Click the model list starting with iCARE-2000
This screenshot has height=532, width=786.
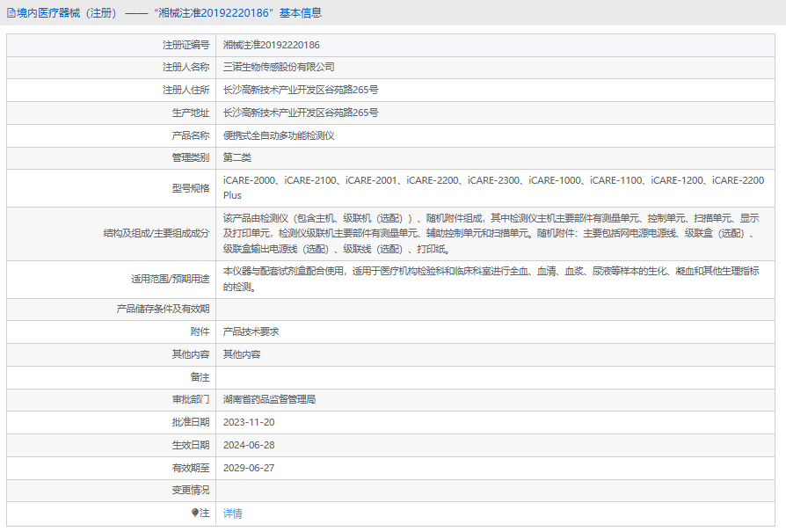coord(494,187)
